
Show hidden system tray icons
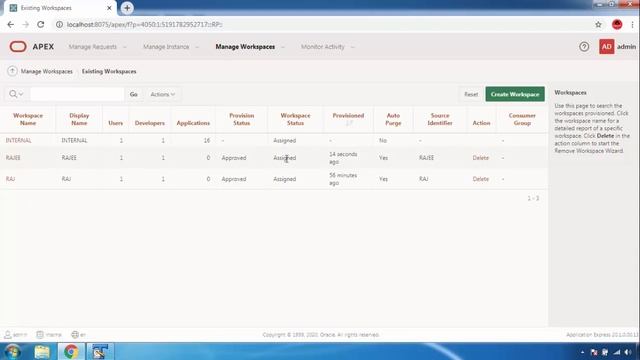(x=582, y=352)
